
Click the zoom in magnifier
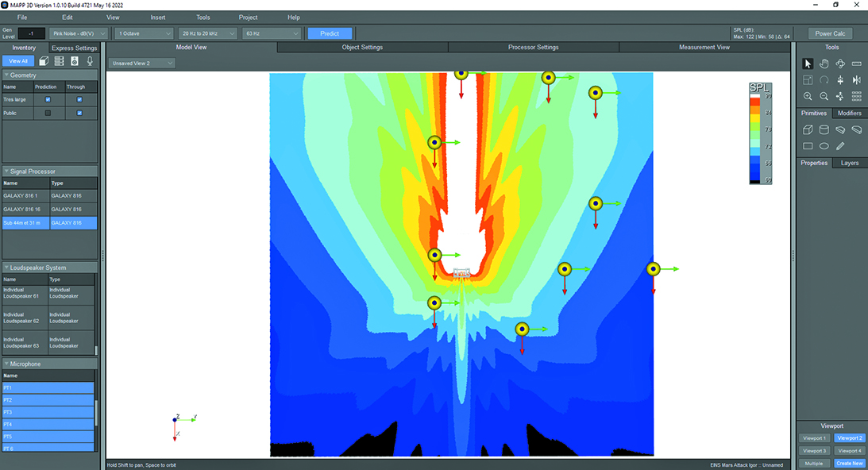[808, 96]
